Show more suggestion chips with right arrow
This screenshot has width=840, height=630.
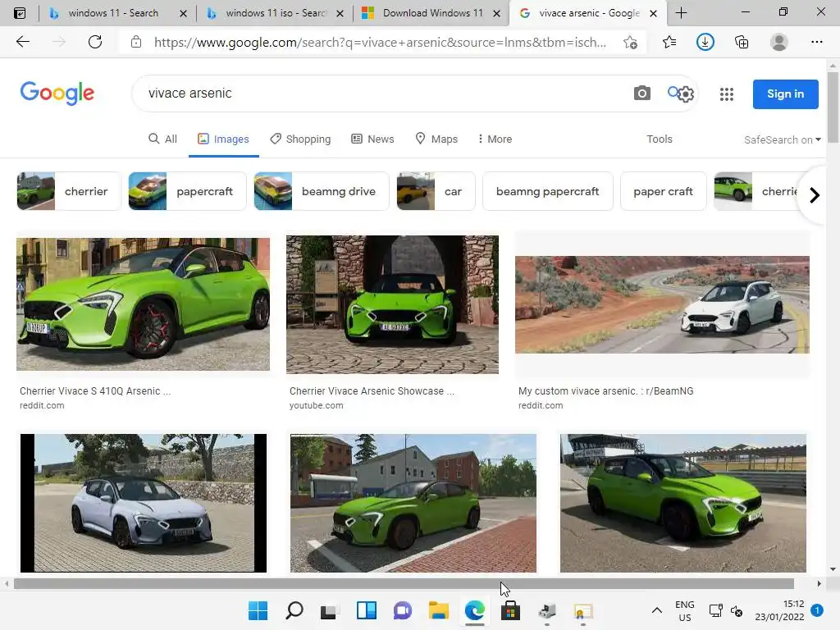click(x=815, y=195)
